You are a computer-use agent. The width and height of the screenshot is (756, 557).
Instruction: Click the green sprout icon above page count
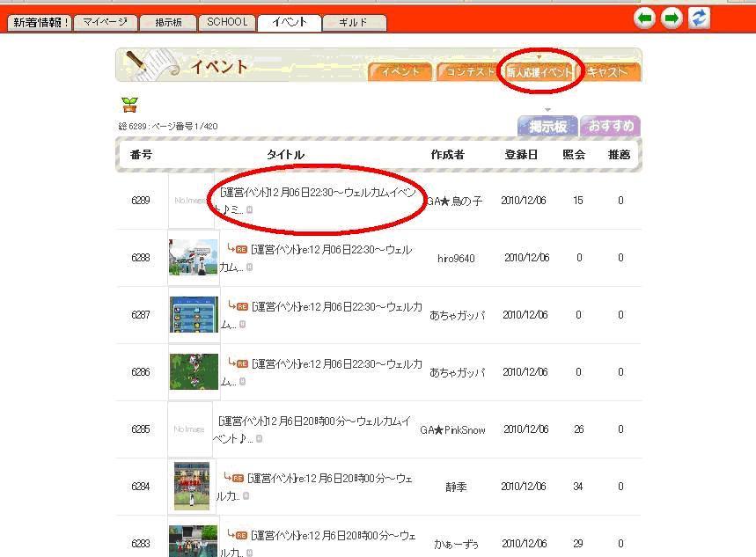point(129,106)
